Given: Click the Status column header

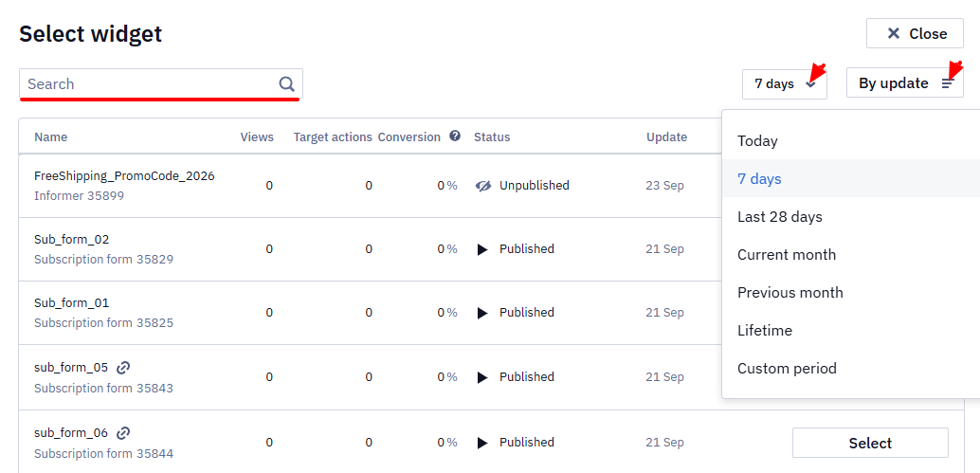Looking at the screenshot, I should (x=492, y=136).
